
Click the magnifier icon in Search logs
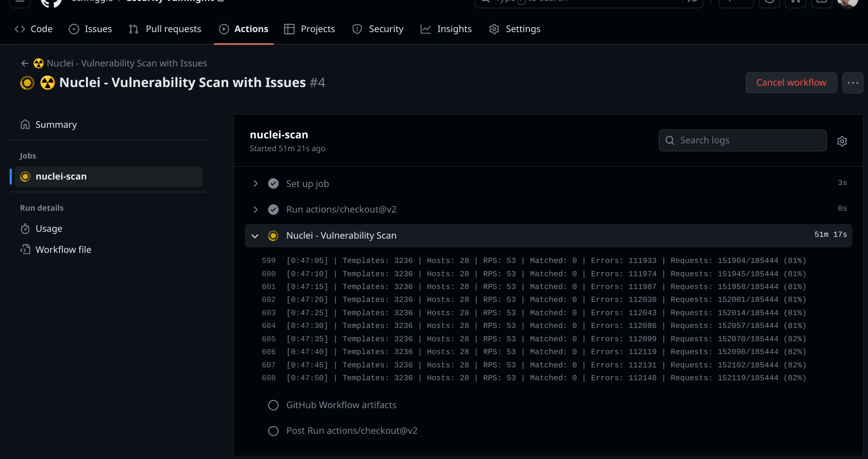click(x=670, y=140)
